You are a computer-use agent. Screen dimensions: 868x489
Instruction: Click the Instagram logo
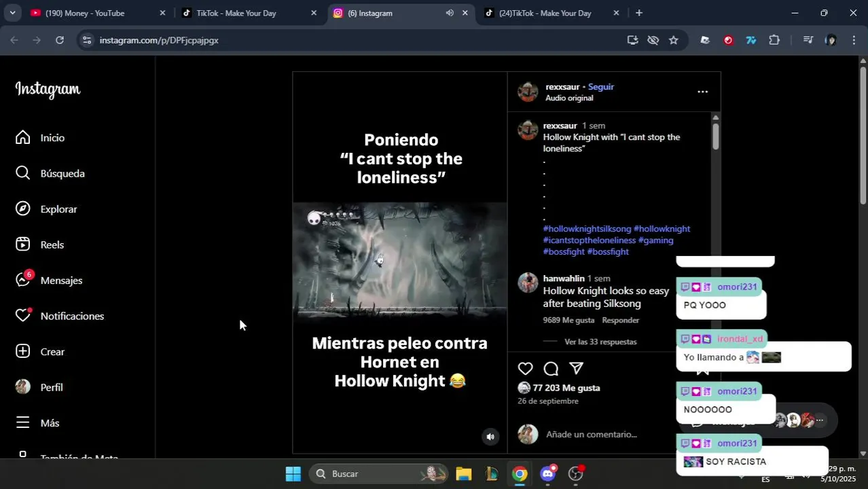point(48,89)
